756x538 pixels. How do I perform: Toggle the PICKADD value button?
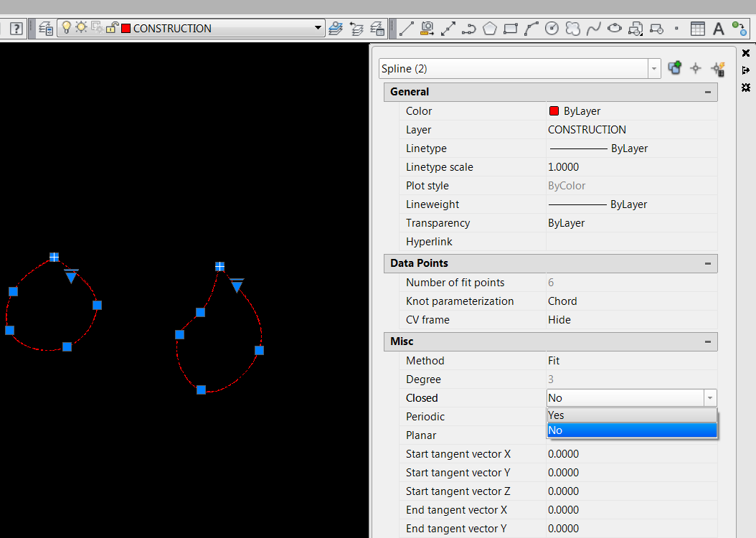pos(674,68)
